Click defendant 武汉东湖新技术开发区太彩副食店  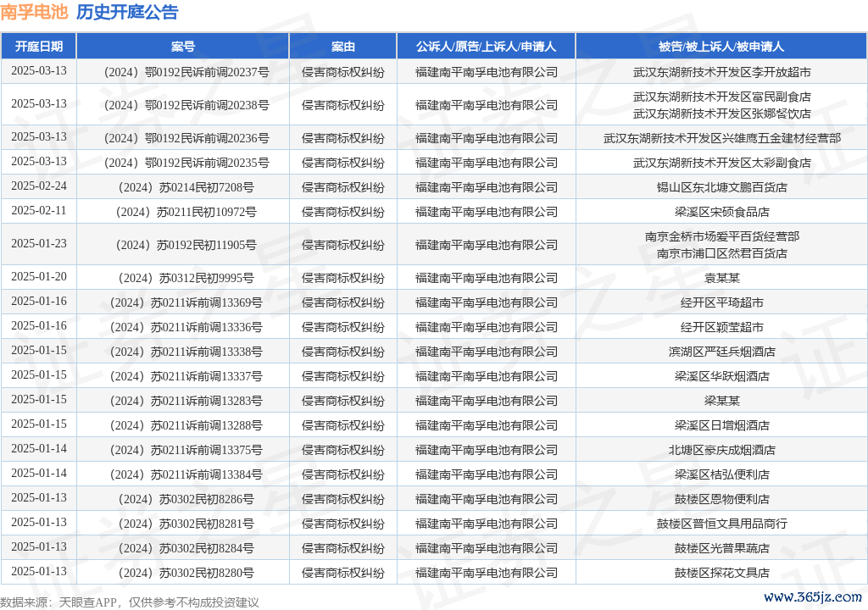point(722,163)
